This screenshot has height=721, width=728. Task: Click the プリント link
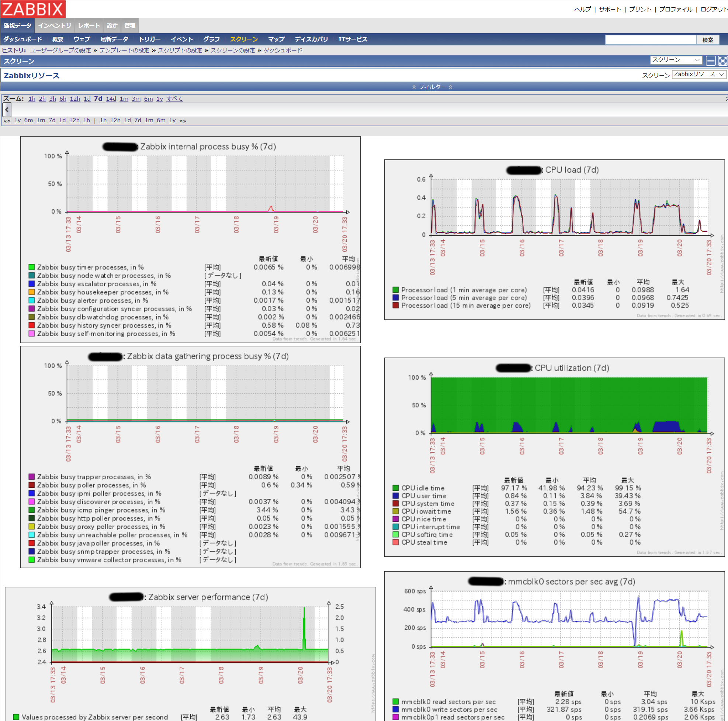click(x=640, y=10)
